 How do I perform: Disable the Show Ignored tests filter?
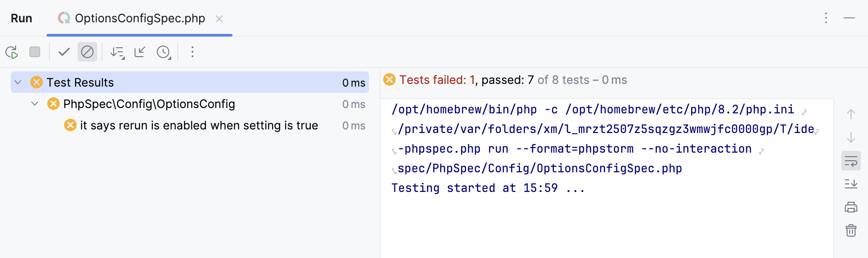(87, 52)
